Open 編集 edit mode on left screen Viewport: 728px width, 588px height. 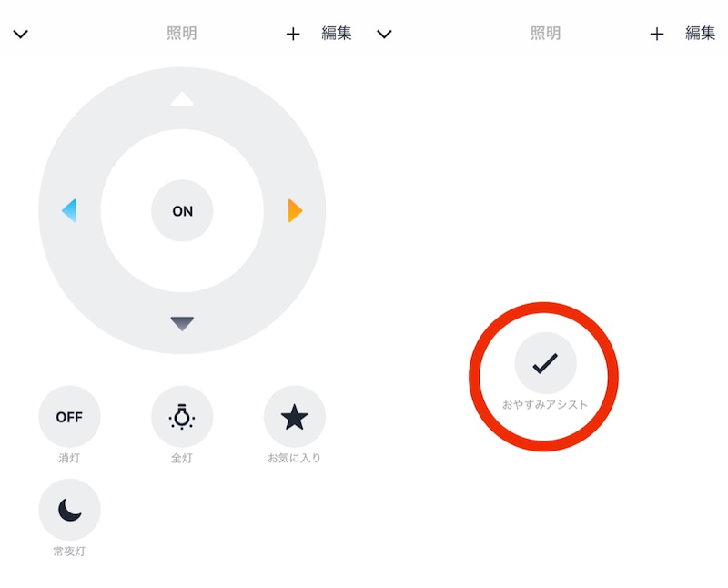pos(337,33)
